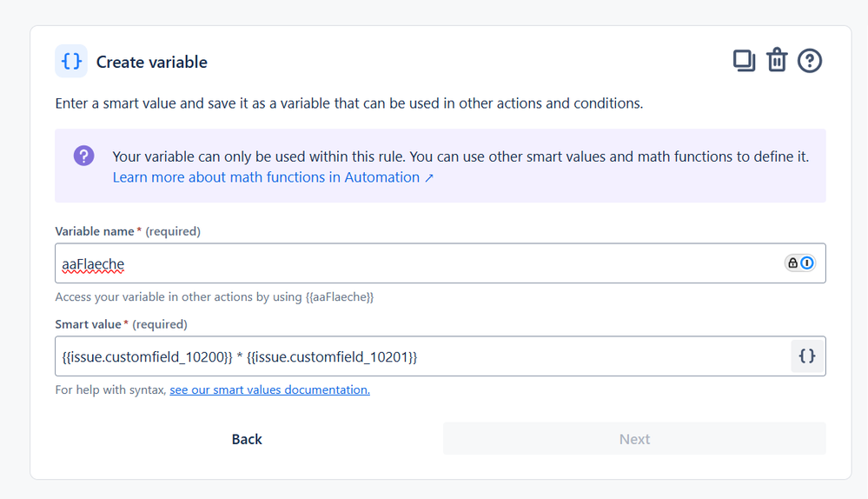Screen dimensions: 868x499
Task: Click the Smart value (required) label
Action: (121, 324)
